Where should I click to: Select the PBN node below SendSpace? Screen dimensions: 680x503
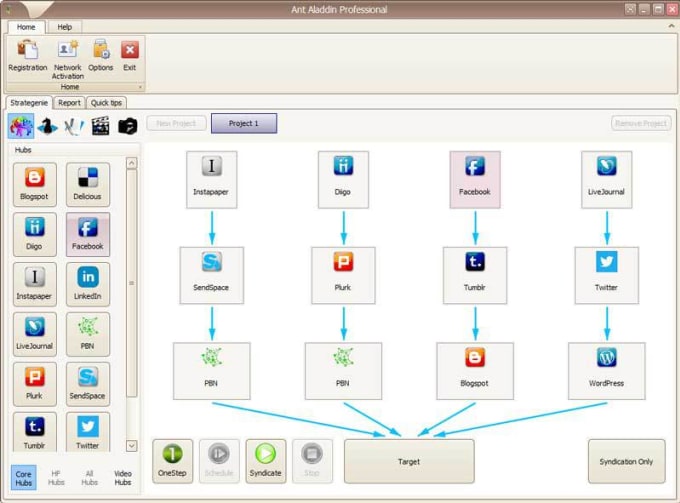(212, 371)
